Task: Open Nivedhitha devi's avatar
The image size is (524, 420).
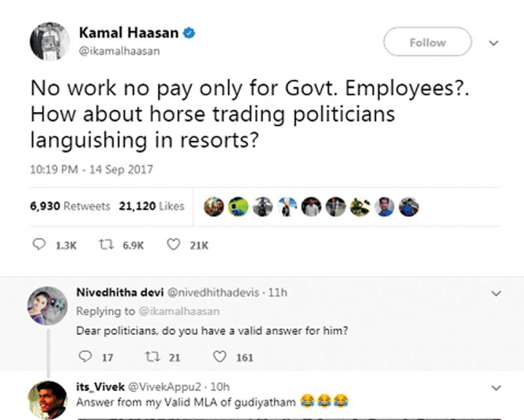Action: (x=47, y=305)
